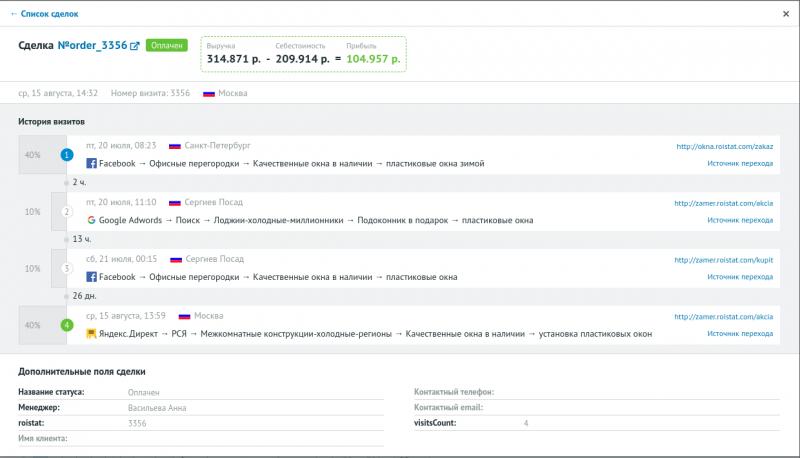Close the deal panel with X
This screenshot has height=458, width=800.
tap(785, 14)
